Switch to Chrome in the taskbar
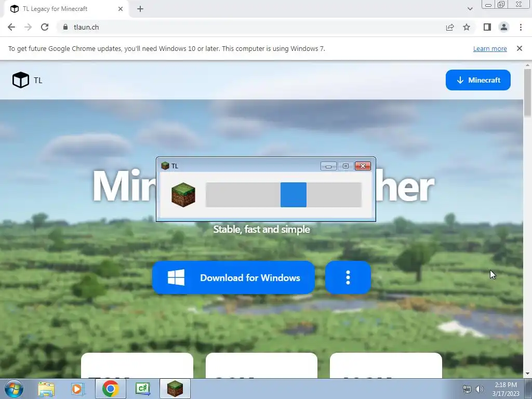The width and height of the screenshot is (532, 399). click(x=111, y=389)
